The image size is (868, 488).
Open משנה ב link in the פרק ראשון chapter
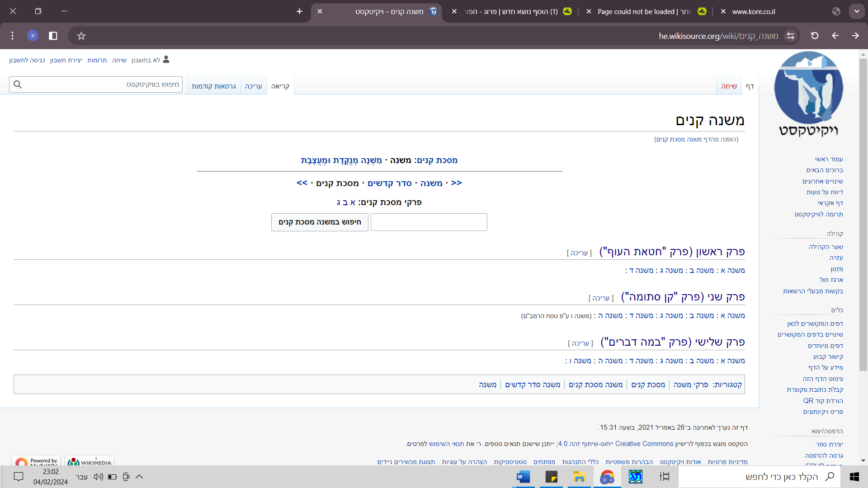(702, 270)
